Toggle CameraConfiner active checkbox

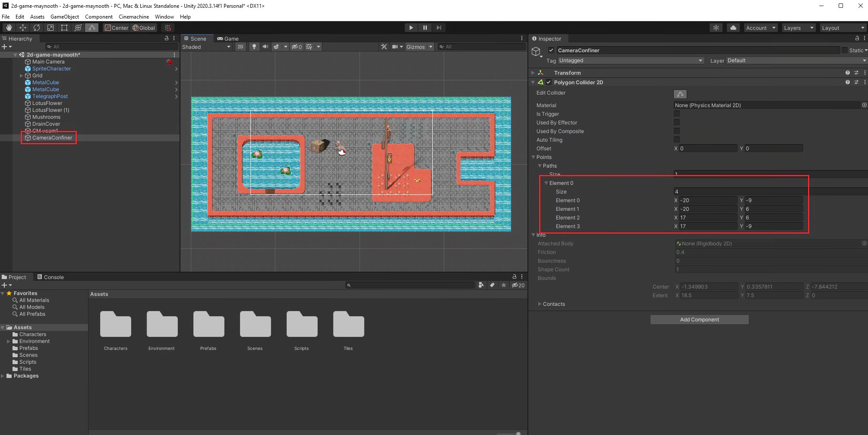coord(551,50)
